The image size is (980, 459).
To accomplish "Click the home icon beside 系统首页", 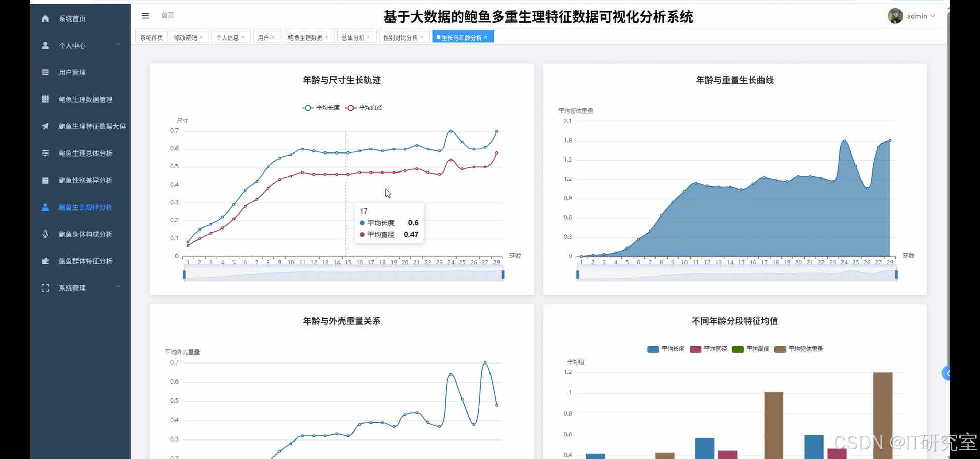I will [x=45, y=18].
